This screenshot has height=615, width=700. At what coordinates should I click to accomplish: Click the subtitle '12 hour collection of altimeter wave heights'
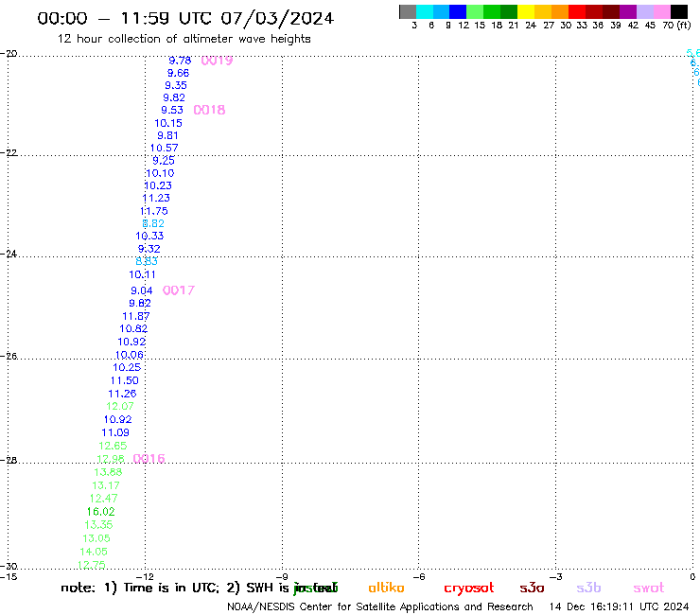click(x=184, y=39)
